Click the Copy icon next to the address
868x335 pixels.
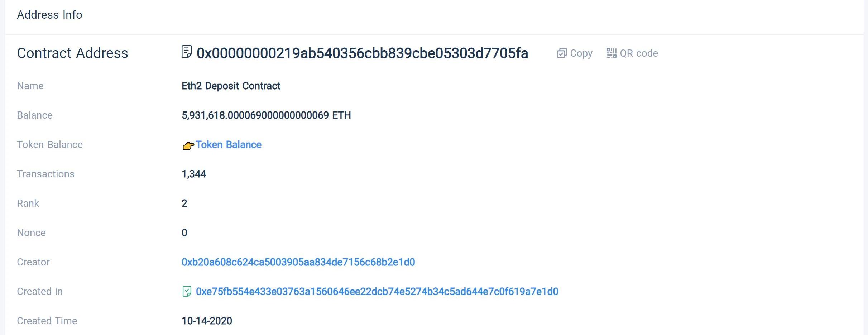(562, 53)
